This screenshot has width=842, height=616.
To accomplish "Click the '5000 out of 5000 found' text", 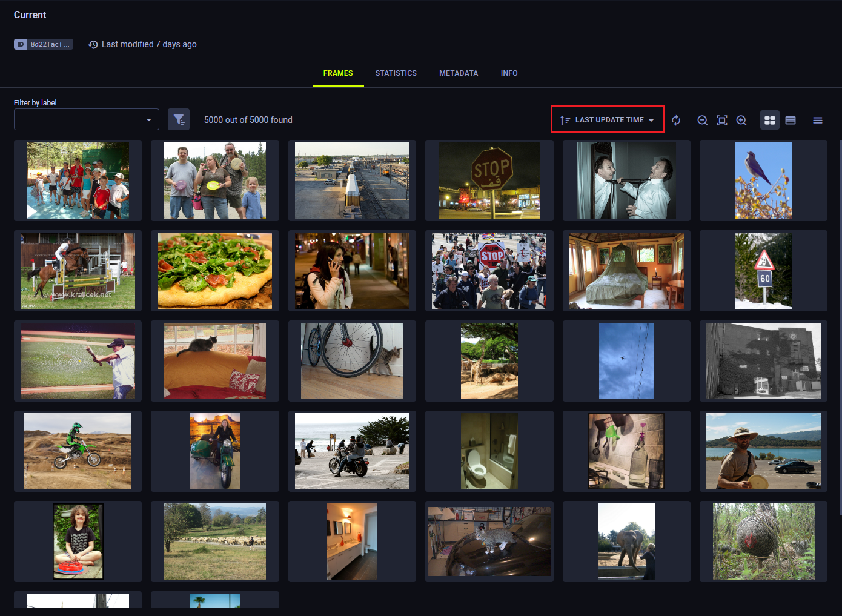I will (x=248, y=120).
